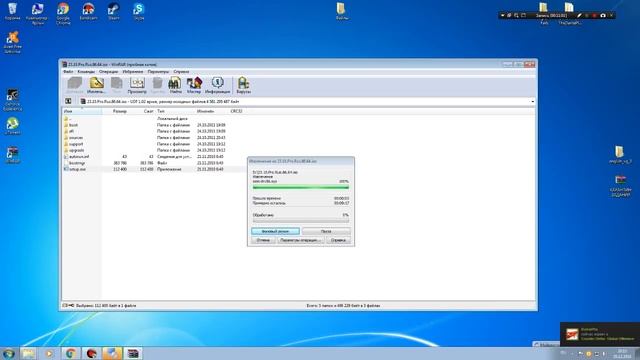Sort by the Name (Имя) column header
Screen dimensions: 640x360
(82, 111)
